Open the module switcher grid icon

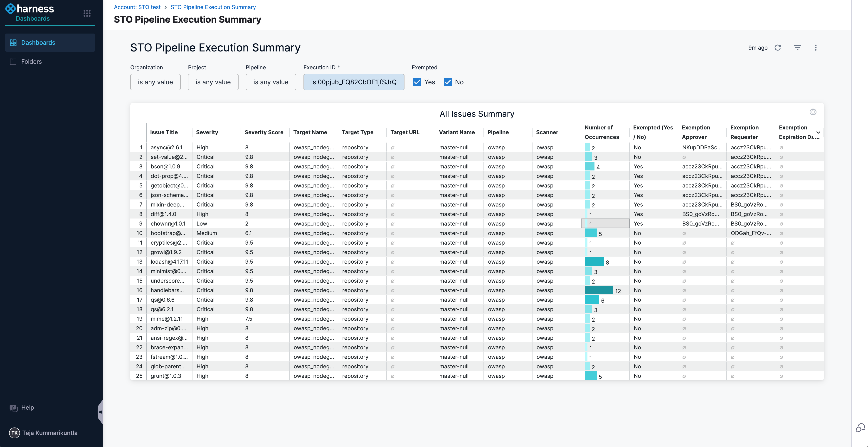[87, 13]
